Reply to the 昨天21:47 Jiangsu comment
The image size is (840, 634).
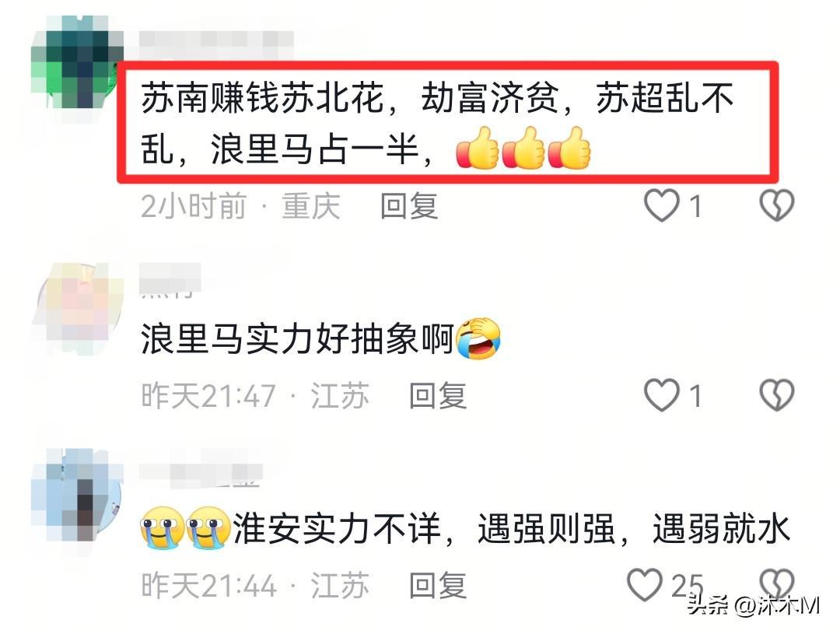tap(438, 396)
